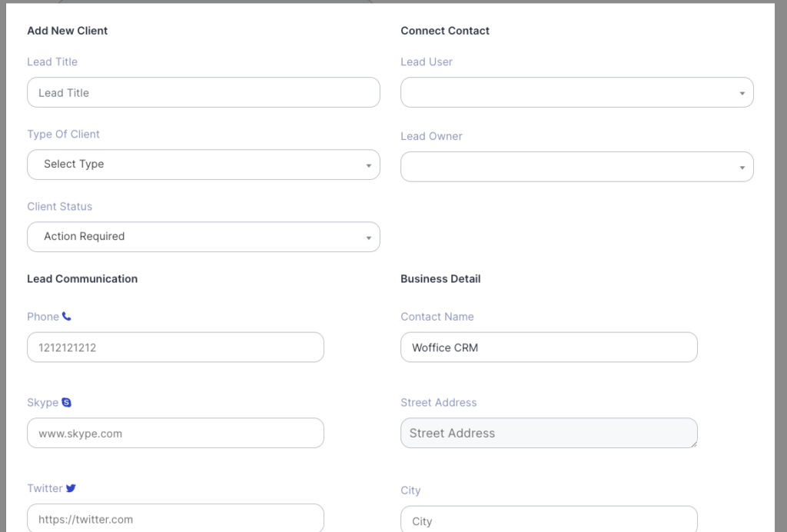Viewport: 787px width, 532px height.
Task: Click the Twitter URL input field
Action: click(175, 519)
